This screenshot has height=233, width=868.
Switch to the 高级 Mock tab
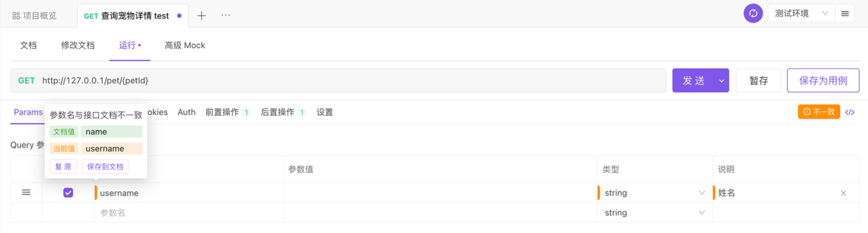[x=185, y=45]
